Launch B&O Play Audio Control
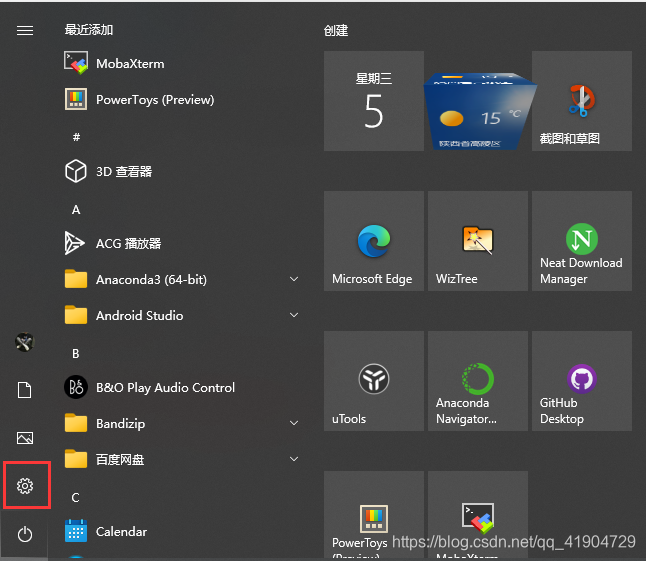Screen dimensions: 646x561 coord(150,388)
